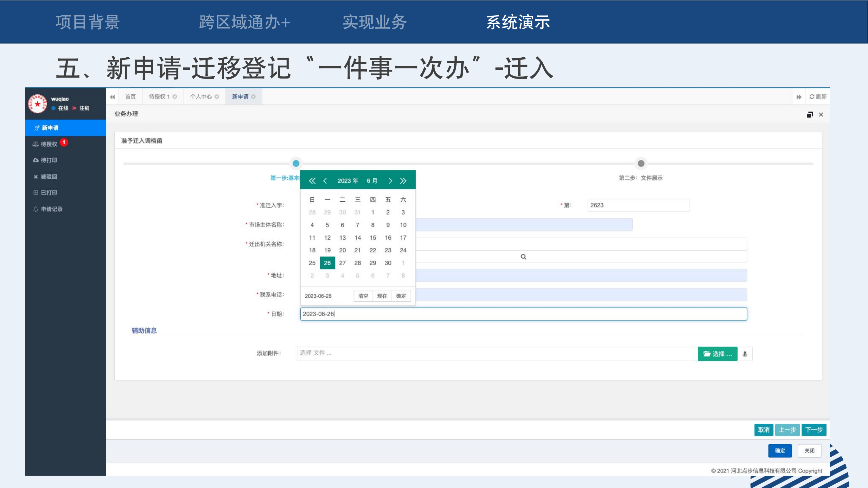The width and height of the screenshot is (868, 488).
Task: Click the first step progress dot
Action: click(296, 163)
